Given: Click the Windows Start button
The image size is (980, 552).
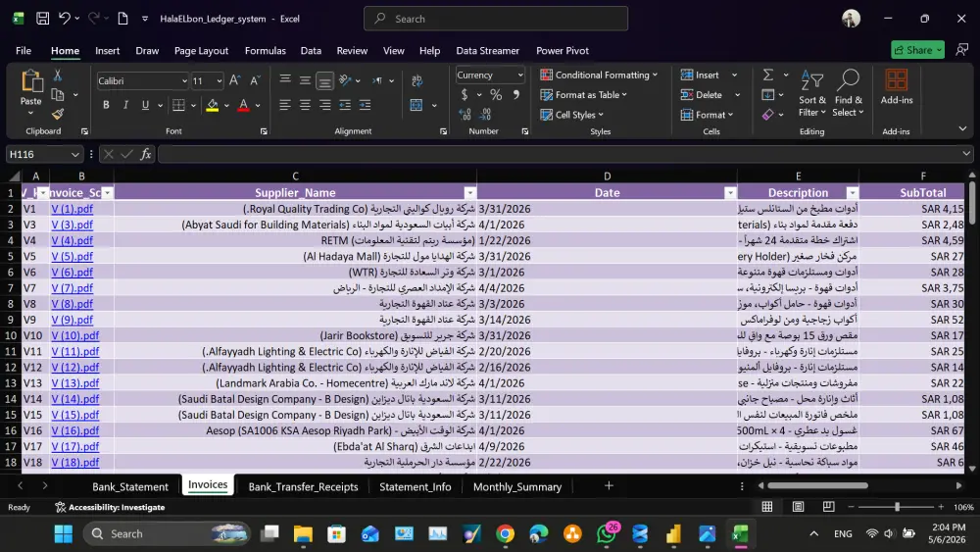Looking at the screenshot, I should click(63, 534).
